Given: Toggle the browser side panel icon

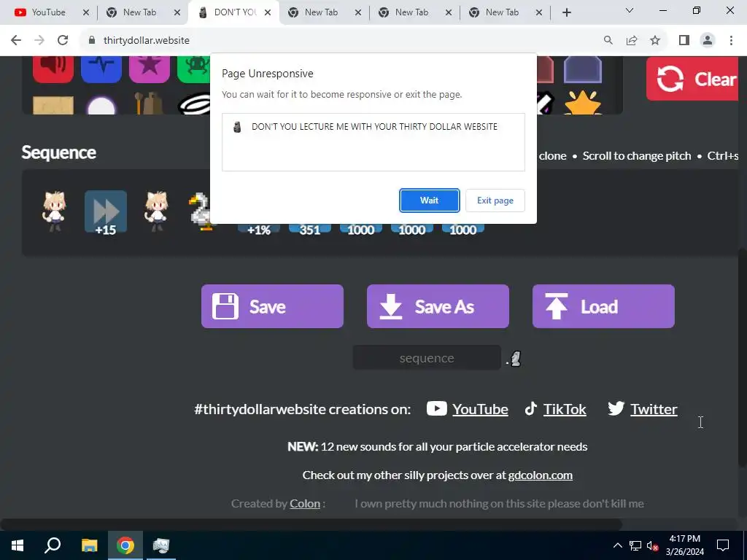Looking at the screenshot, I should point(684,41).
